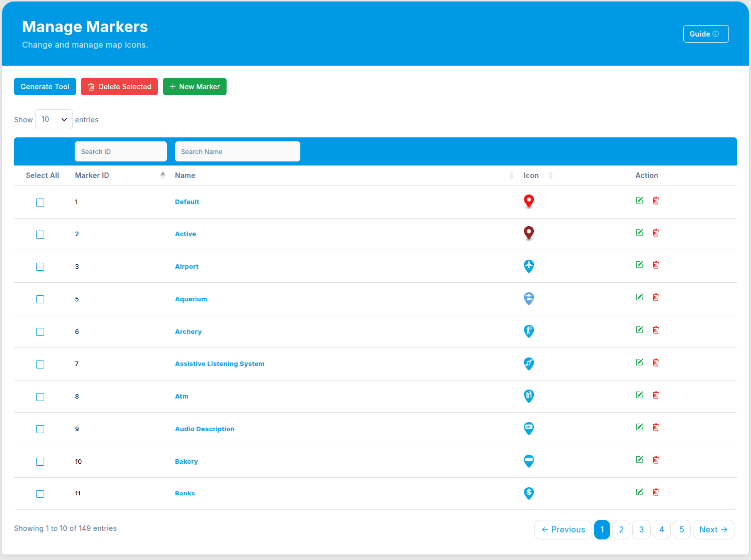Edit the Audio Description marker
Image resolution: width=751 pixels, height=560 pixels.
click(639, 427)
